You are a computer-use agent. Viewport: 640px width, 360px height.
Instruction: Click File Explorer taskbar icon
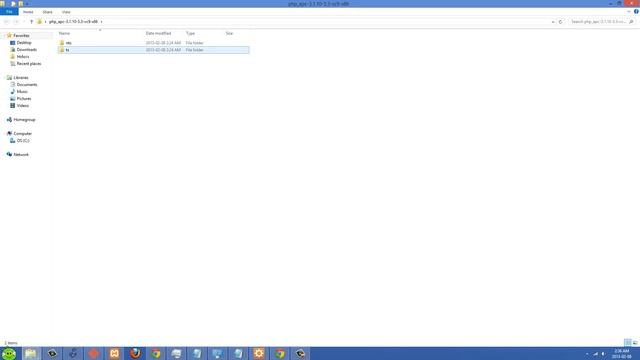click(31, 353)
